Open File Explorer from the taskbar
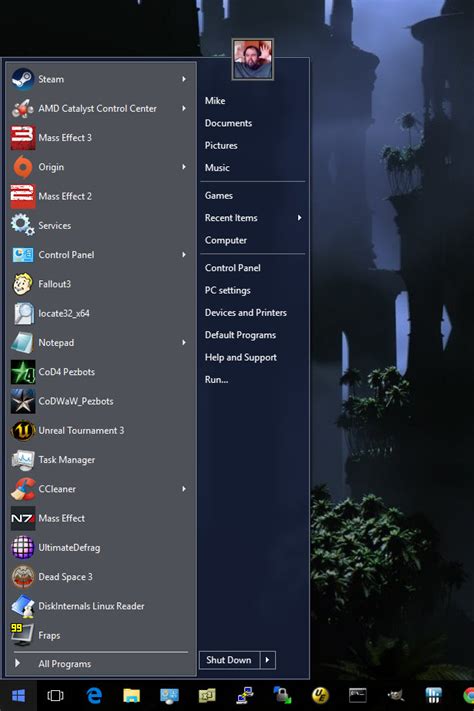This screenshot has height=711, width=474. click(x=132, y=695)
